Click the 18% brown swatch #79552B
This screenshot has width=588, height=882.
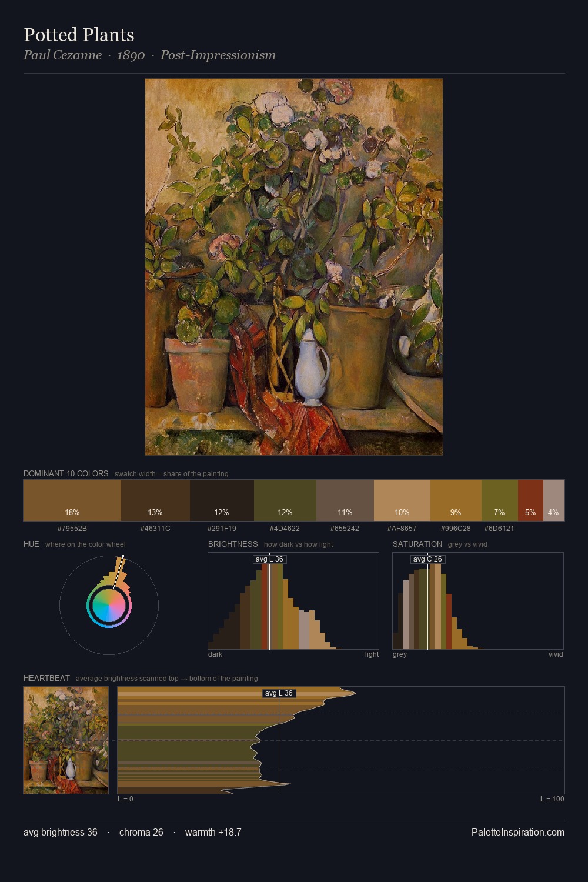pos(72,500)
